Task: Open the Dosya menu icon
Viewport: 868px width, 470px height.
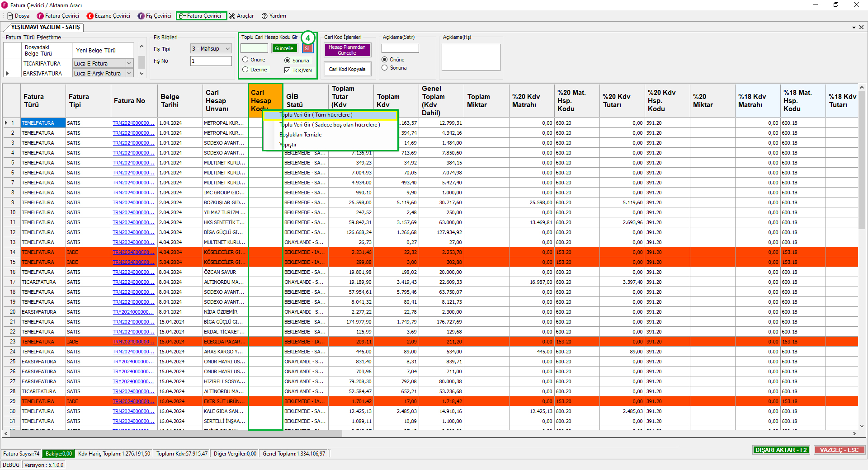Action: pos(10,16)
